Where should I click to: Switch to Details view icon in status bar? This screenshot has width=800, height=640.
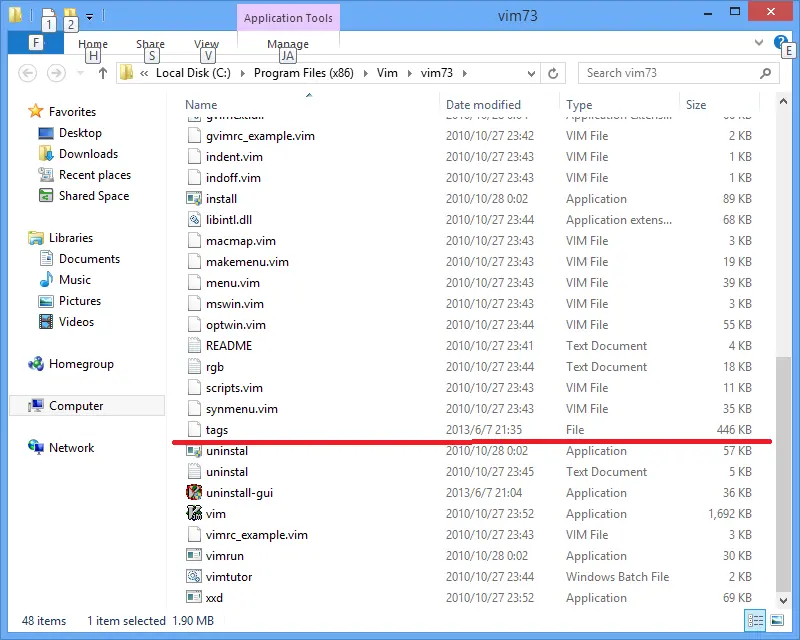[x=755, y=621]
